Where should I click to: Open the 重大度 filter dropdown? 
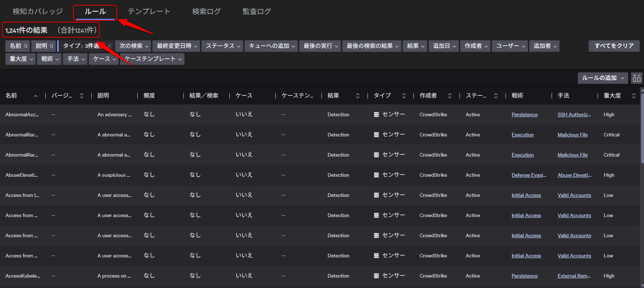[x=21, y=59]
